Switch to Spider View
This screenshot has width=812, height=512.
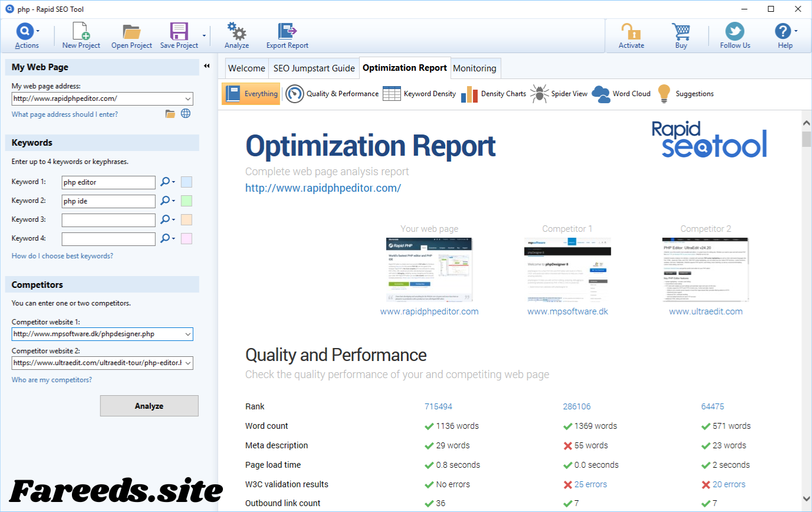pyautogui.click(x=559, y=94)
